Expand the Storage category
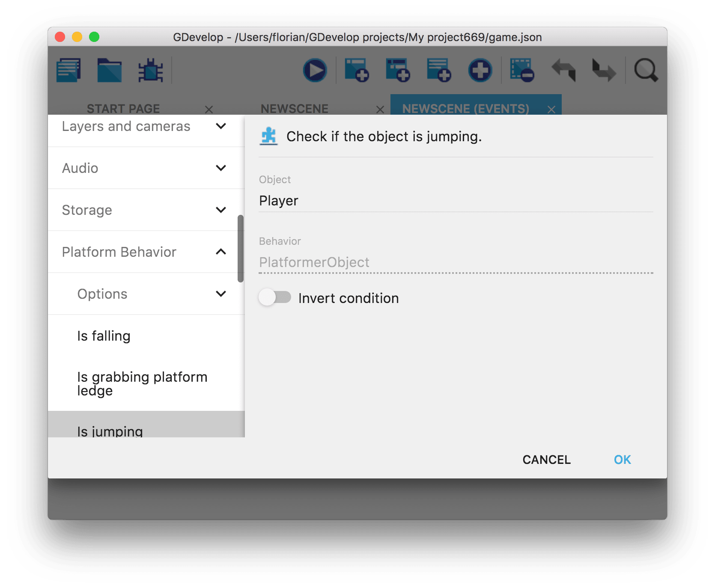 pos(146,210)
